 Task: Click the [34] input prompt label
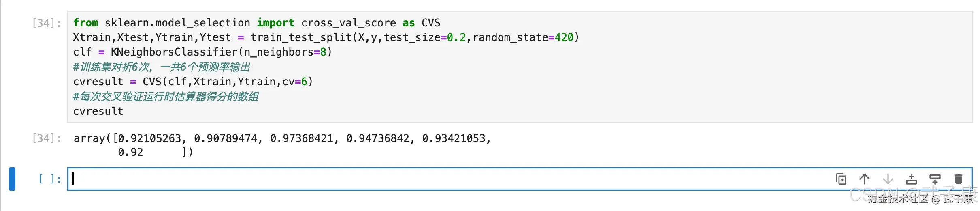[x=46, y=23]
